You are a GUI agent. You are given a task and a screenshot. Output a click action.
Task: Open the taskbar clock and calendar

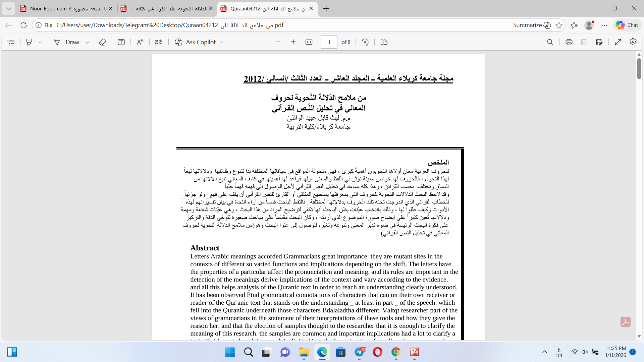click(x=616, y=352)
